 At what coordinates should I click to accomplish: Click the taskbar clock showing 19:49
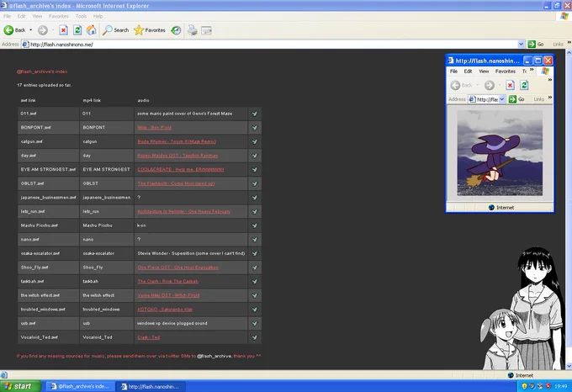click(x=560, y=386)
